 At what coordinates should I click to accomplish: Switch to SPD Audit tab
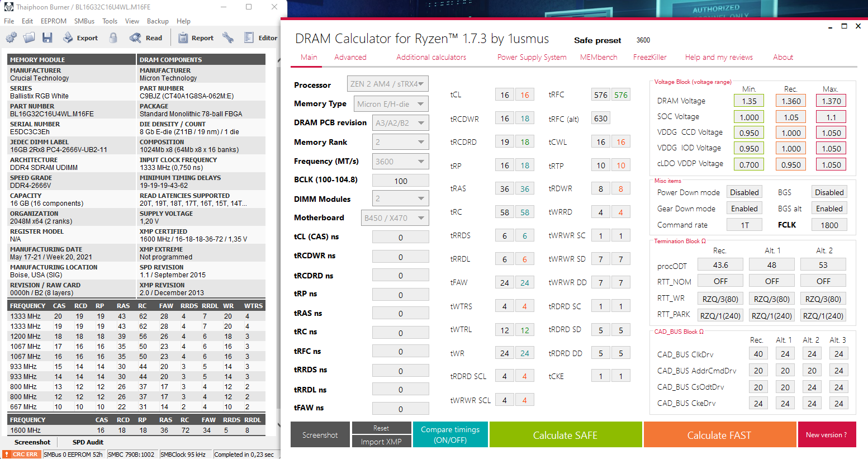coord(88,442)
